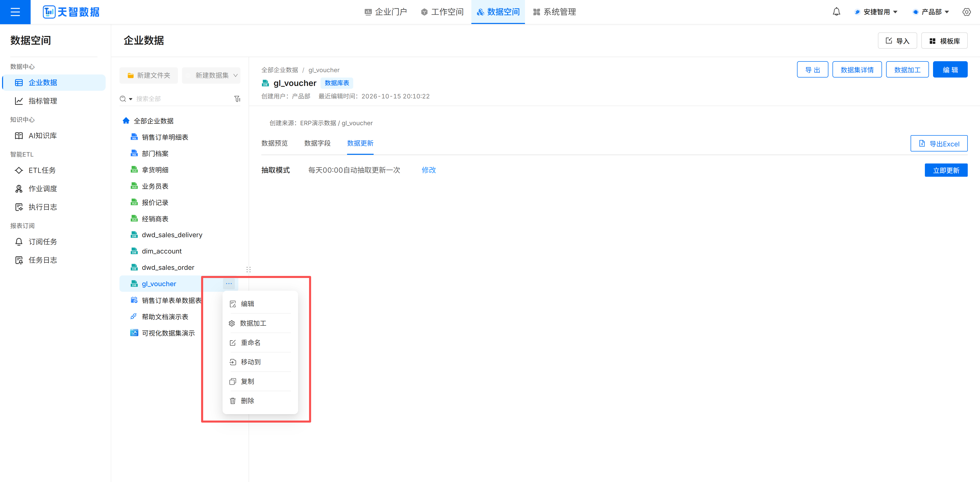
Task: Click the filter icon beside search
Action: [237, 99]
